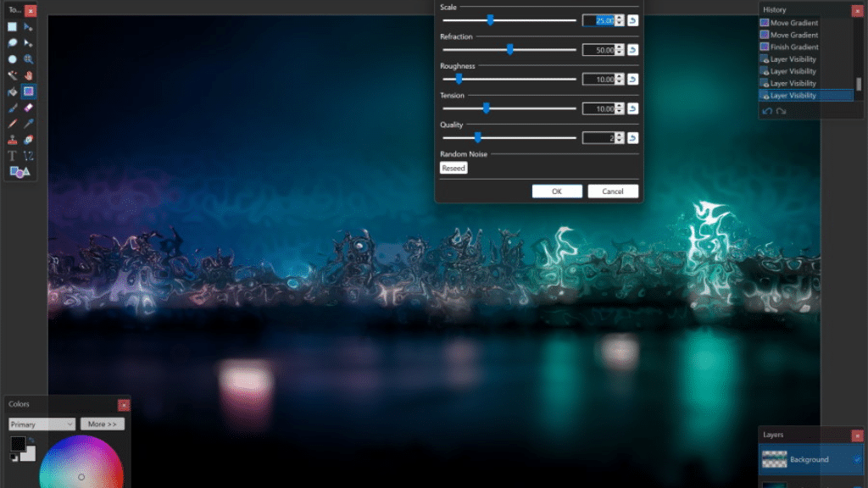Select the Recolor tool

click(x=28, y=140)
